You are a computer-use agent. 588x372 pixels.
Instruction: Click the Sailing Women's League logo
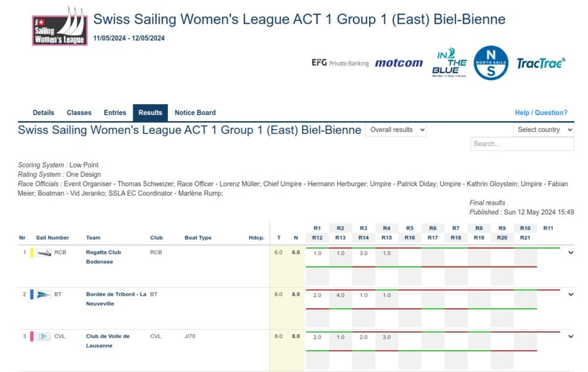[x=59, y=27]
